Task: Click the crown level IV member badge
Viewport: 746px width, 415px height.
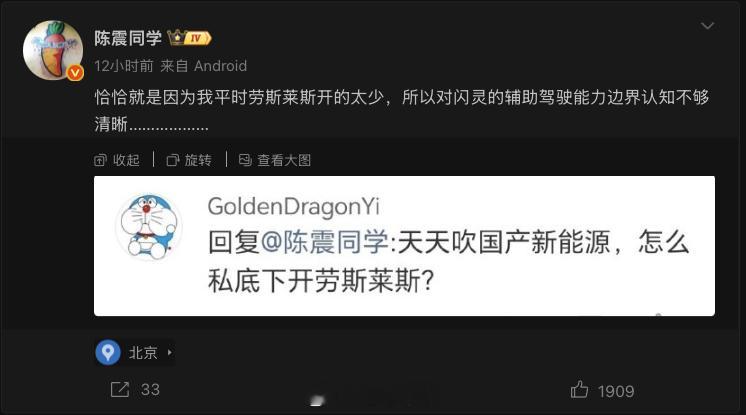Action: click(x=189, y=38)
